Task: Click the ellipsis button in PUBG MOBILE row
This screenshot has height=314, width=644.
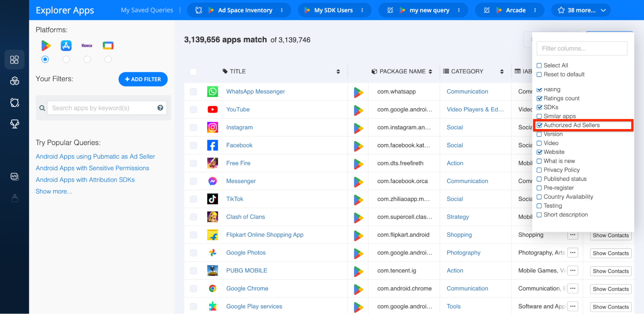Action: (x=573, y=271)
